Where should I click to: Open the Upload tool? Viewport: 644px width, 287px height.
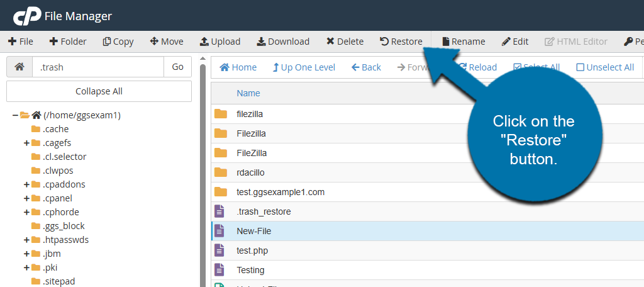(x=219, y=42)
